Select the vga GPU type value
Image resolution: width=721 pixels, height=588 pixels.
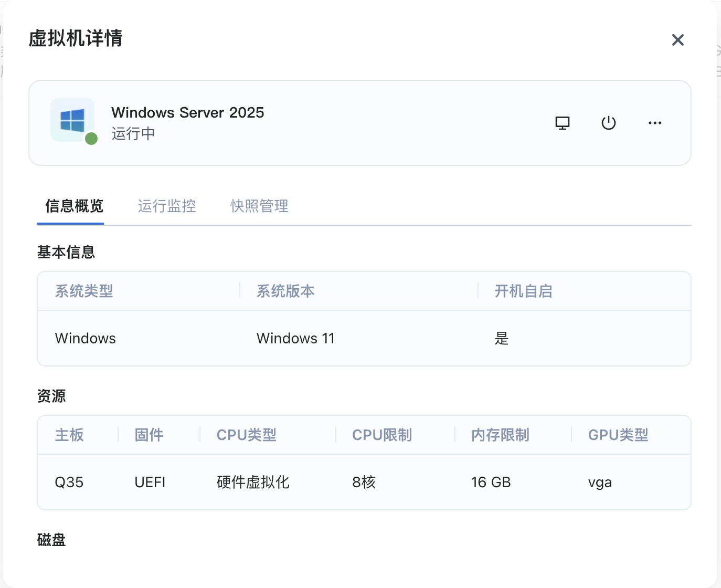[600, 482]
